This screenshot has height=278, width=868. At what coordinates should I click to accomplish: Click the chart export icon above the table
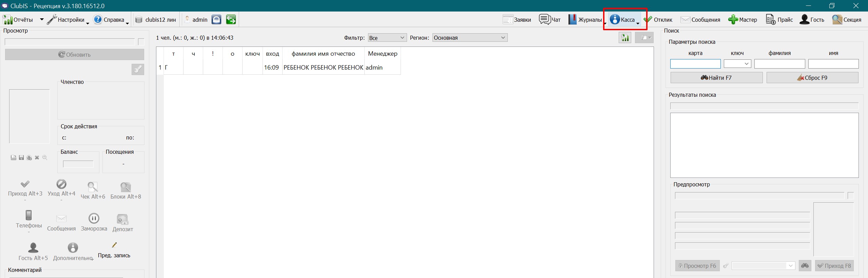point(625,38)
